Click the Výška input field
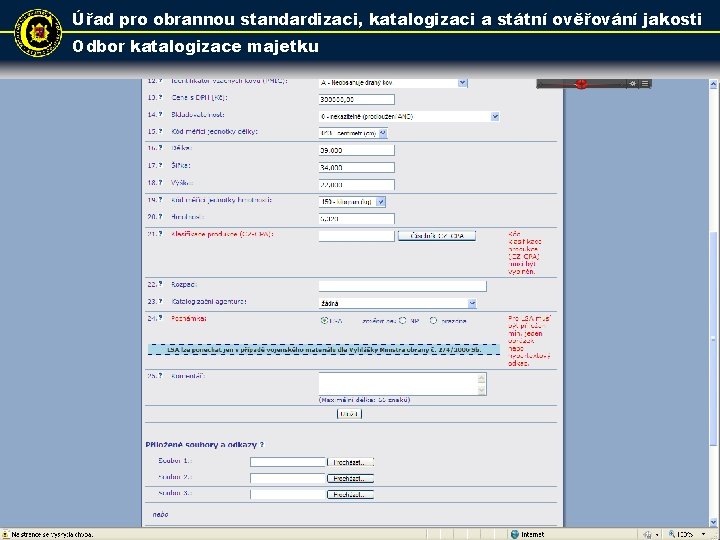Viewport: 720px width, 540px height. [357, 185]
